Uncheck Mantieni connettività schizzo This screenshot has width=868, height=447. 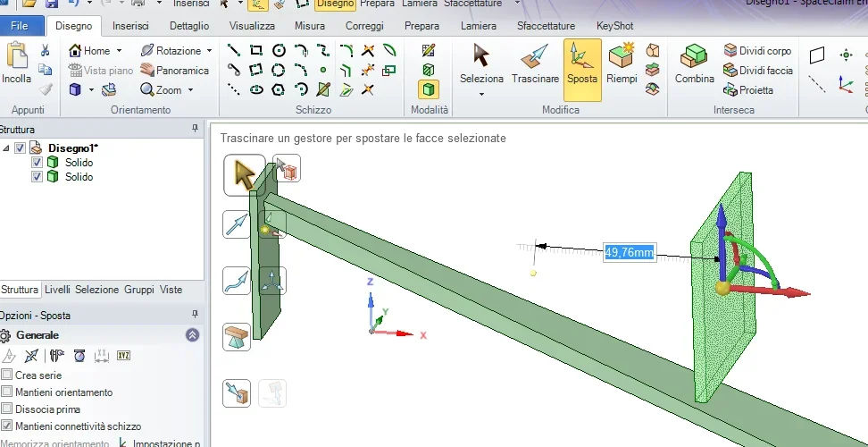7,426
